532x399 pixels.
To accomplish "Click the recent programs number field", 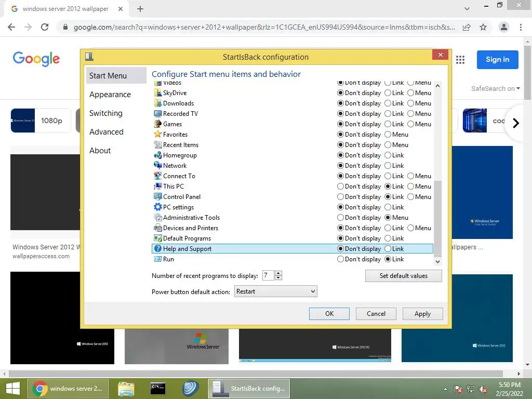I will coord(268,275).
